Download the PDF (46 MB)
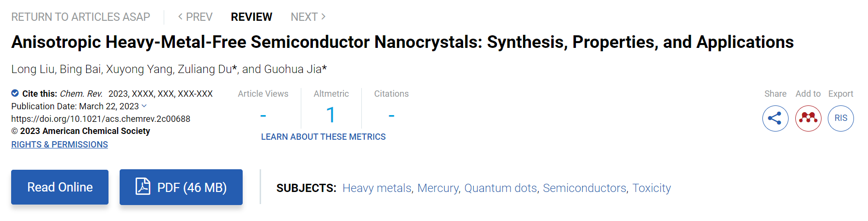 (181, 187)
